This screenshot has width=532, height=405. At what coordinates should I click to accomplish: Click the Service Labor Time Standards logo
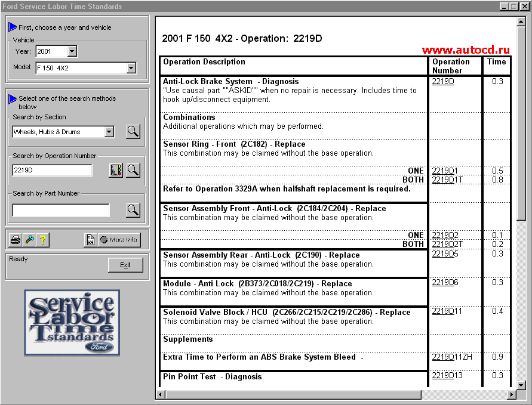click(x=72, y=323)
